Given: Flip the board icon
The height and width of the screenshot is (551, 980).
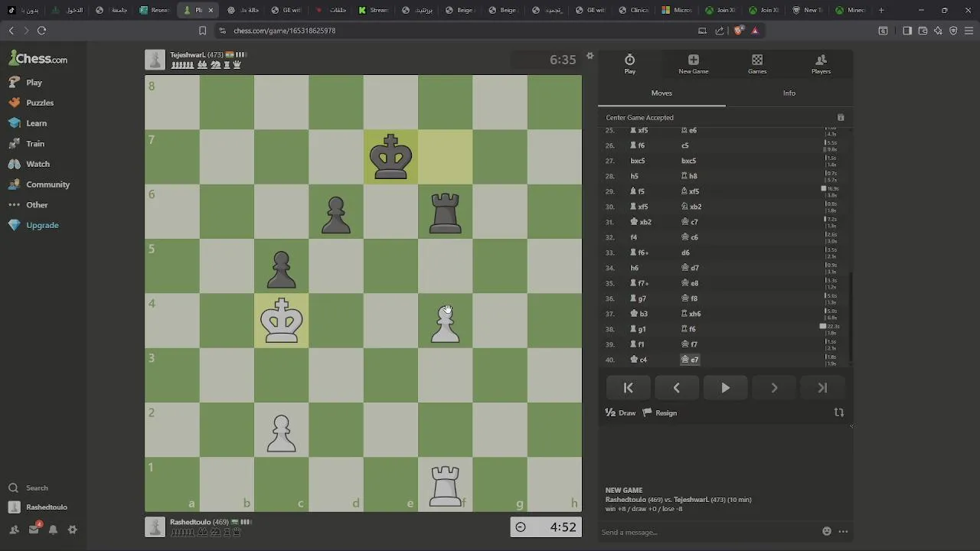Looking at the screenshot, I should [839, 412].
